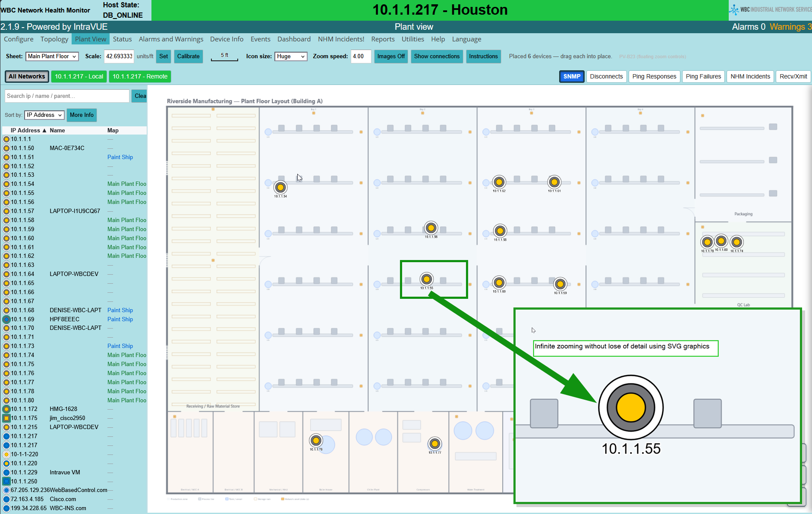Click the Set scale button
The height and width of the screenshot is (514, 812).
click(164, 56)
